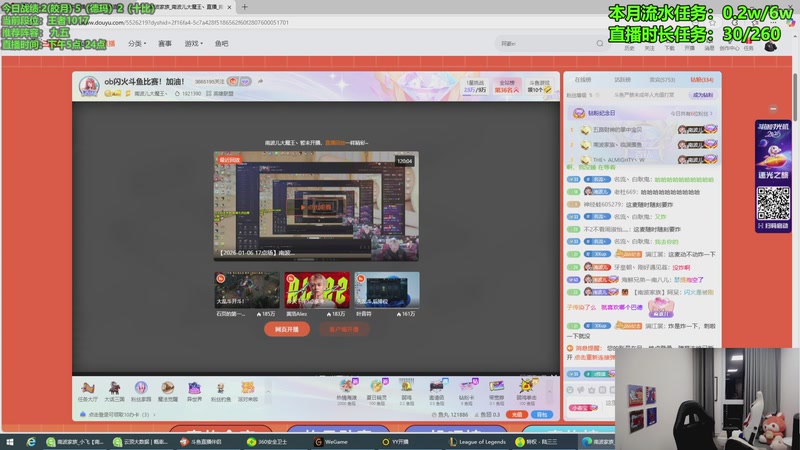
Task: Expand the 游戏 games dropdown
Action: [193, 43]
